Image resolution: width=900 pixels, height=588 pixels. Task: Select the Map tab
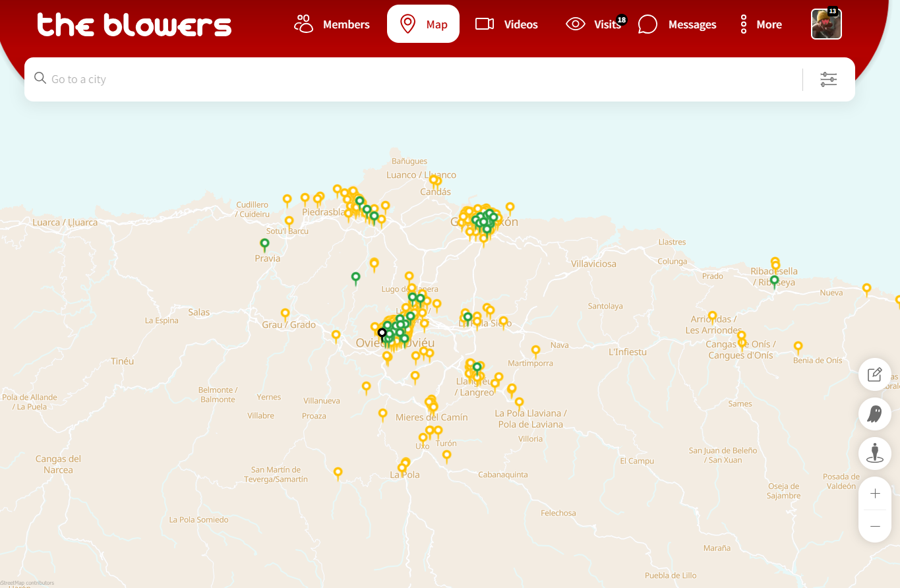(423, 24)
